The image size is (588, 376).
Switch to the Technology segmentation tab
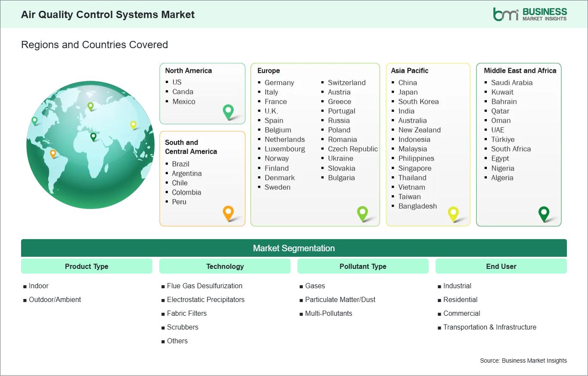[x=225, y=266]
